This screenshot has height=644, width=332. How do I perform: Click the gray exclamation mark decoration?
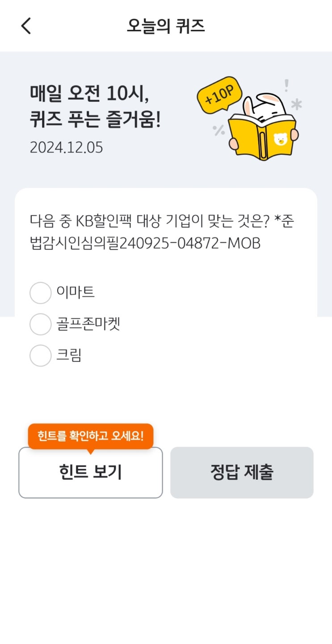[286, 85]
